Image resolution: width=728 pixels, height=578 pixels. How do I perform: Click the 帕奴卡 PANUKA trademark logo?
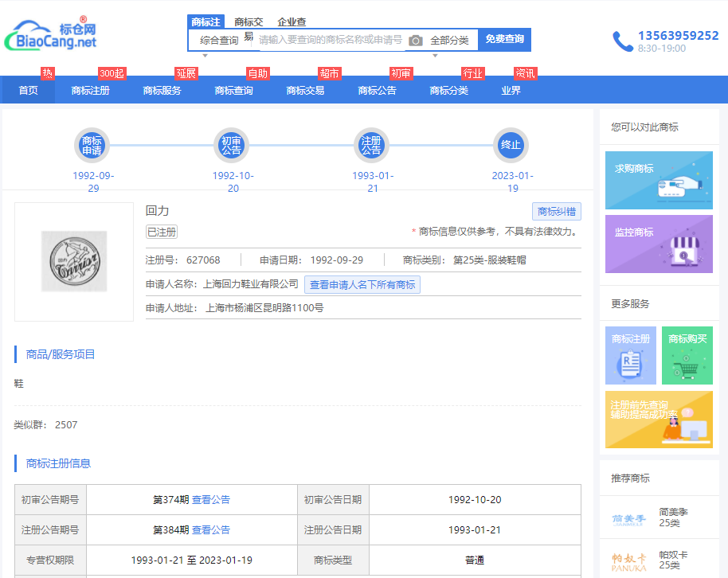click(x=629, y=562)
